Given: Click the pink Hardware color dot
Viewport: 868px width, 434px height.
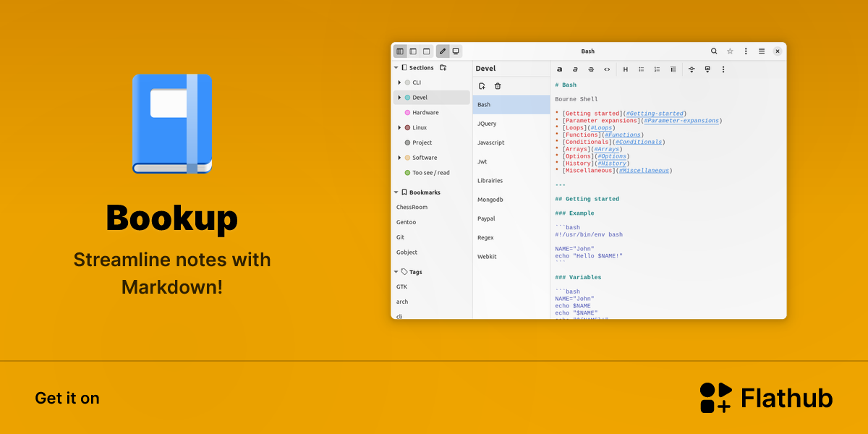Looking at the screenshot, I should (x=408, y=113).
